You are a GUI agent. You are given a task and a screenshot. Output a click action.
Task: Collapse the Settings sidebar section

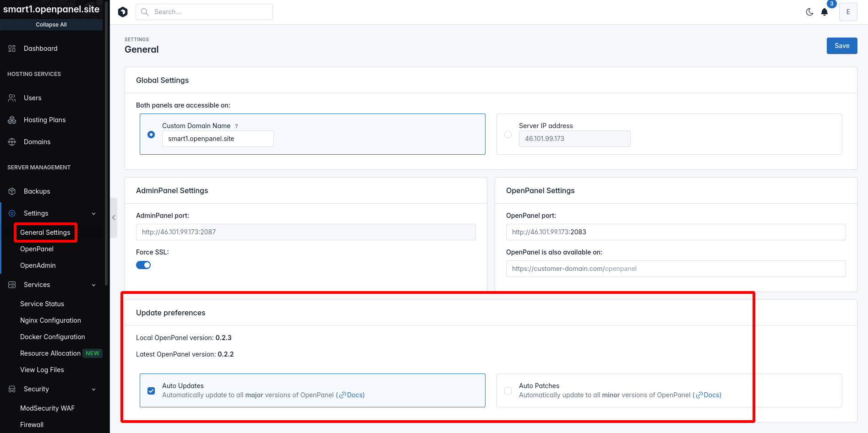pyautogui.click(x=93, y=213)
